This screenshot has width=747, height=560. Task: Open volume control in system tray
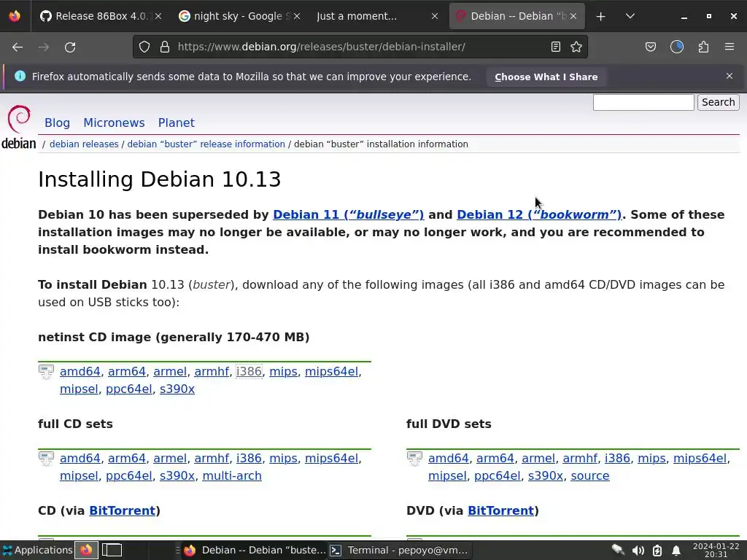click(638, 551)
